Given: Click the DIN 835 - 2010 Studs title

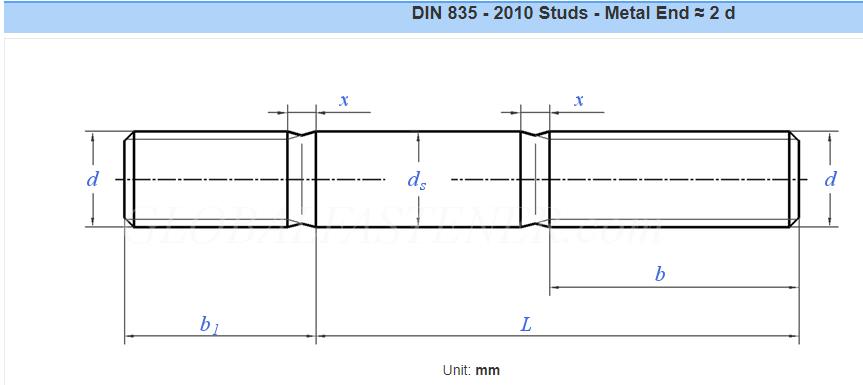Looking at the screenshot, I should tap(573, 13).
